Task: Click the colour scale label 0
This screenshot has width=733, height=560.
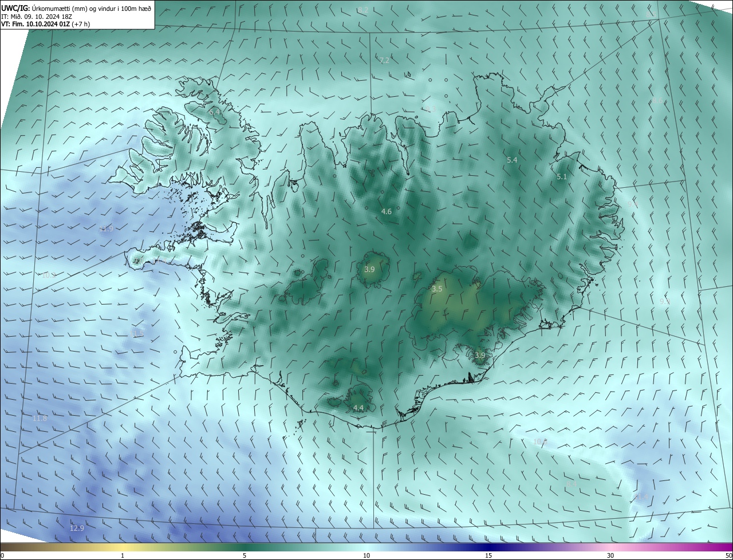Action: 2,555
